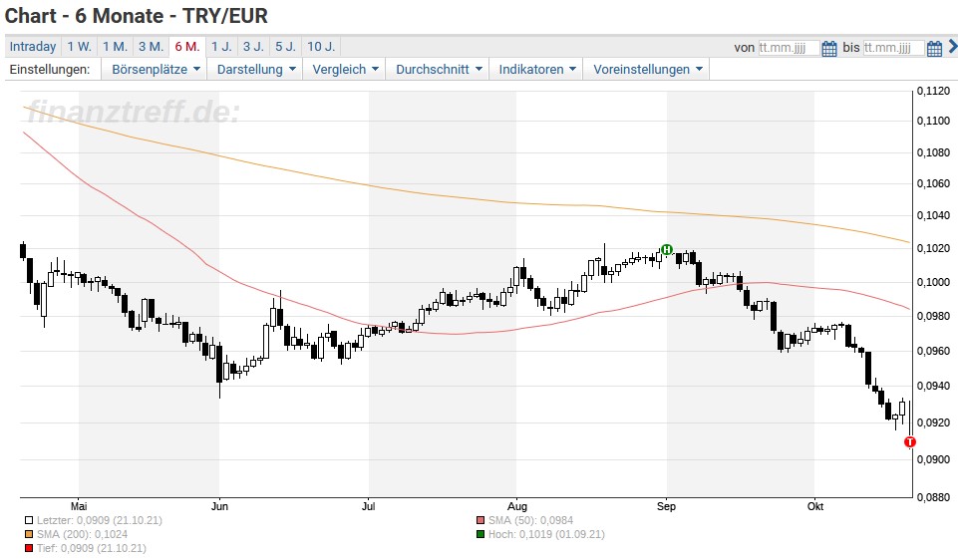The height and width of the screenshot is (560, 958).
Task: Click the 0,1040 y-axis price label
Action: [x=933, y=215]
